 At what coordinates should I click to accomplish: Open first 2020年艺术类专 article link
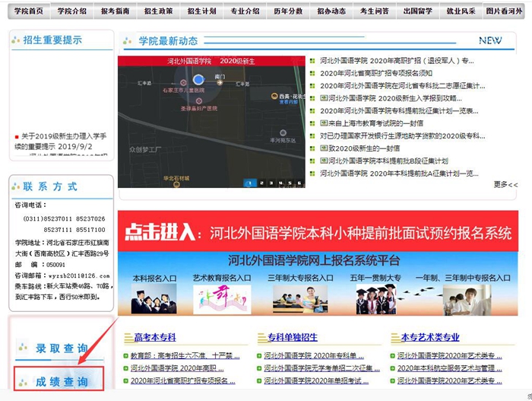point(450,356)
